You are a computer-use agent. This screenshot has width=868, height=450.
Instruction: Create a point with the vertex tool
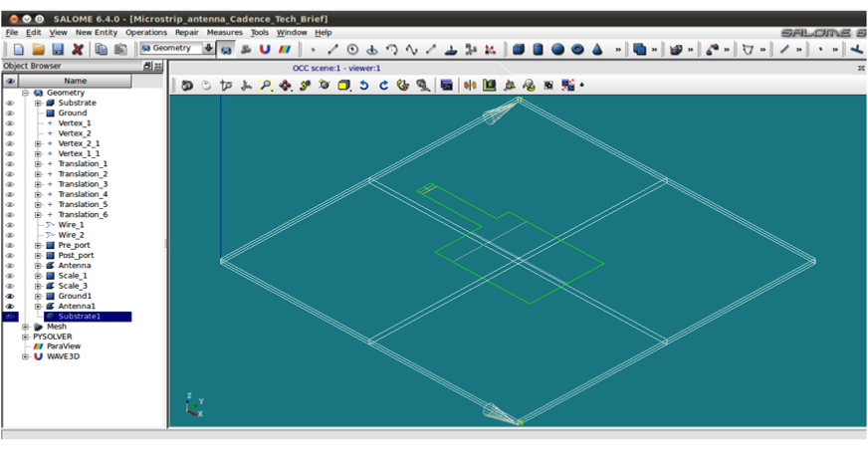314,49
